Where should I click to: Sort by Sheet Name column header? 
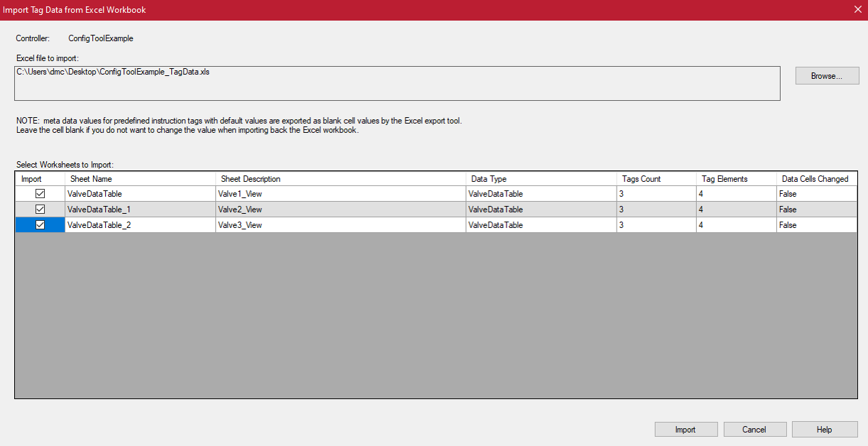coord(141,179)
